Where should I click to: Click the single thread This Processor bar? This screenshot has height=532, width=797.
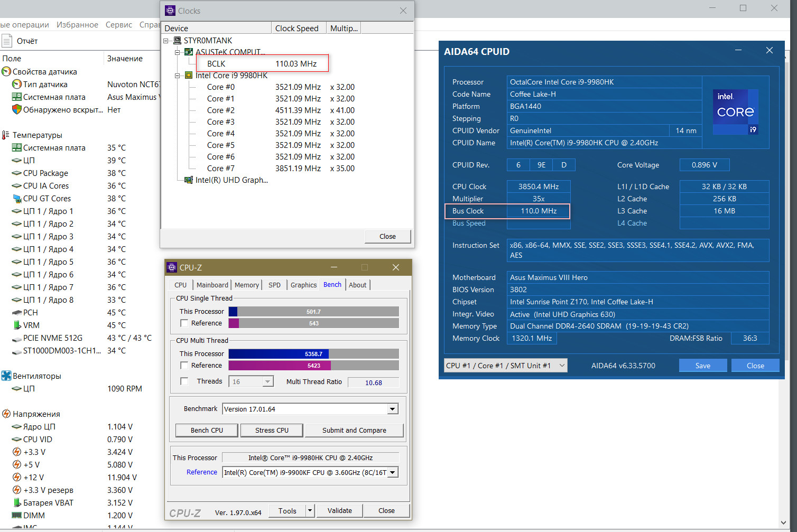(x=314, y=312)
